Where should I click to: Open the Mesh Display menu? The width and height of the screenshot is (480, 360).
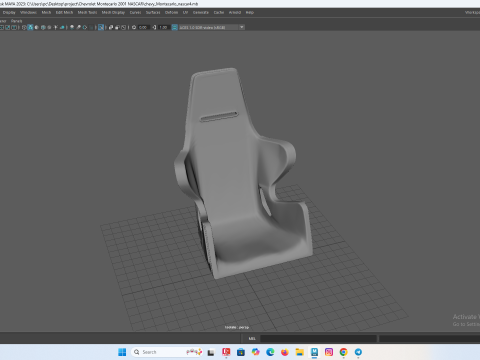(x=113, y=13)
